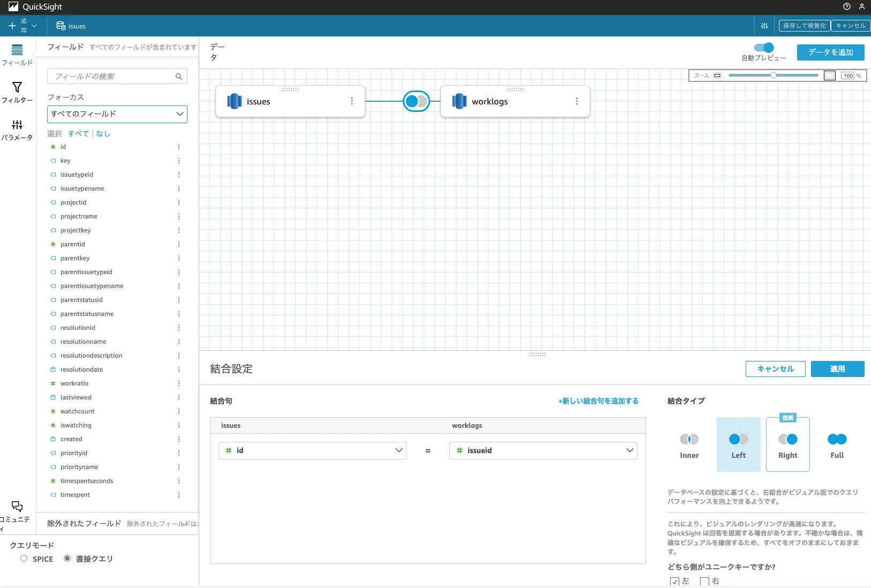Image resolution: width=871 pixels, height=588 pixels.
Task: Add a new join clause link
Action: coord(598,401)
